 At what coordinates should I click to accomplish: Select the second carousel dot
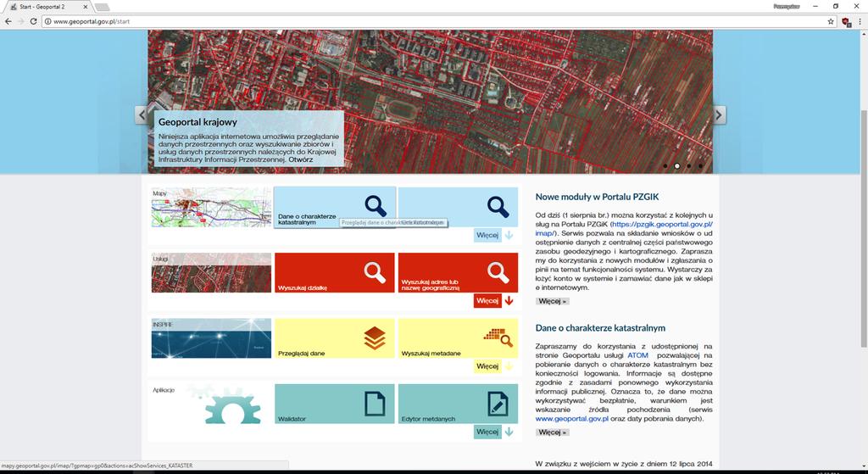coord(677,165)
